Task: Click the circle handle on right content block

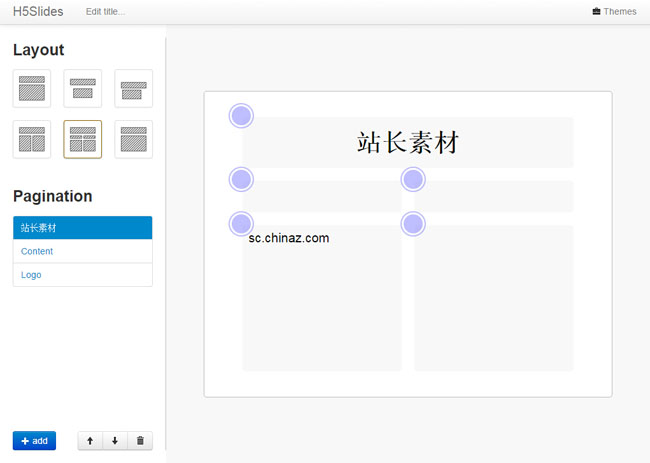Action: point(413,224)
